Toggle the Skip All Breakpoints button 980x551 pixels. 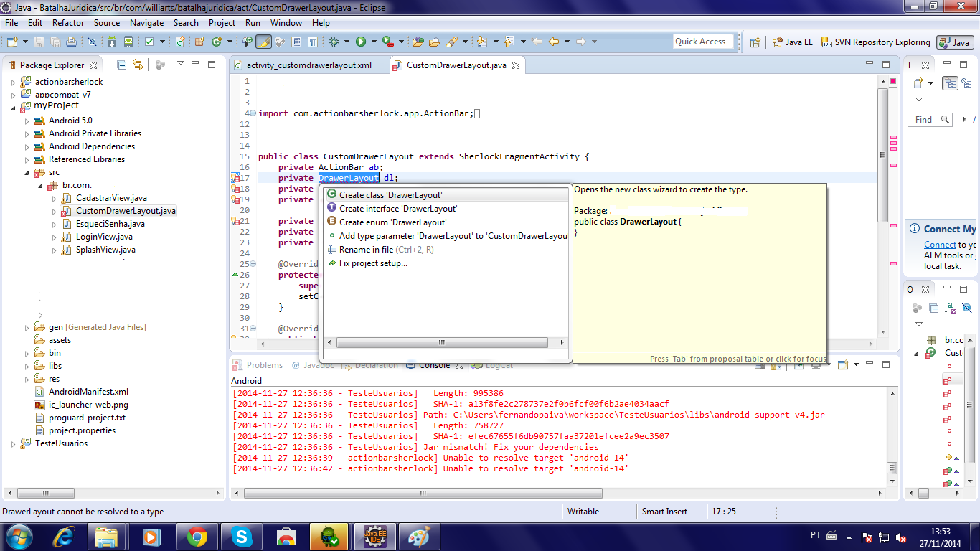pos(91,42)
